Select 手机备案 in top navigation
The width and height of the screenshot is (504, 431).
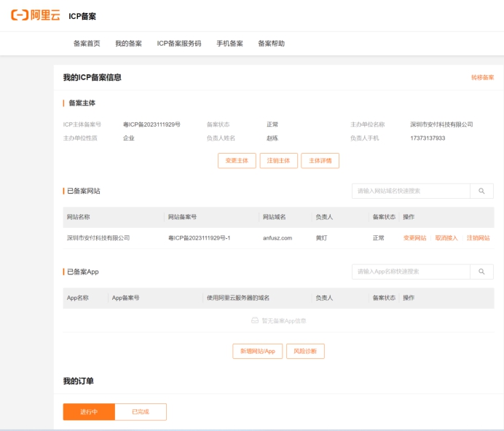[x=229, y=44]
